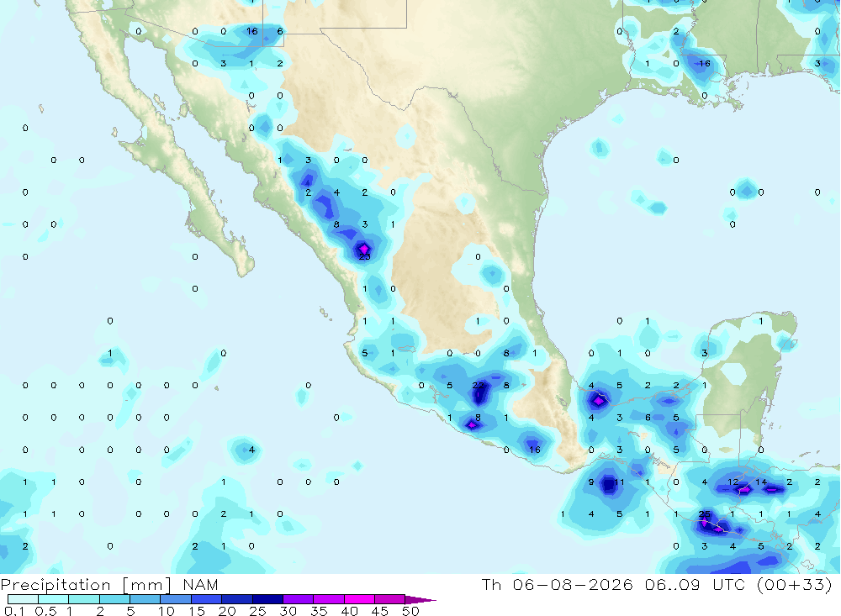Click the legend label '20'
The height and width of the screenshot is (616, 841).
(227, 611)
